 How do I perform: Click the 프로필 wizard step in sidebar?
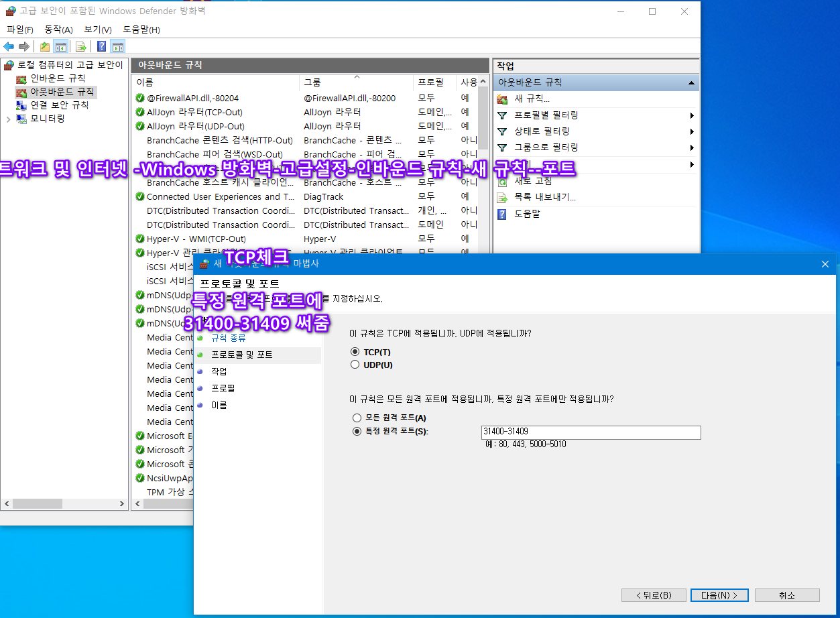point(223,388)
